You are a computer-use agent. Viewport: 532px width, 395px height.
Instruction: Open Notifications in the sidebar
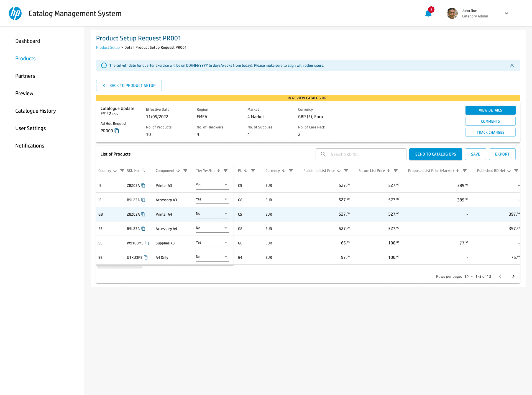tap(30, 146)
